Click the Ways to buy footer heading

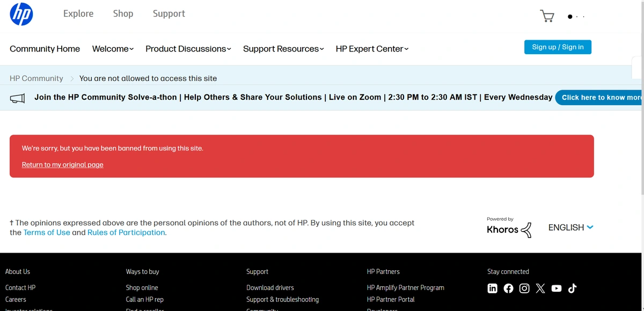tap(142, 271)
